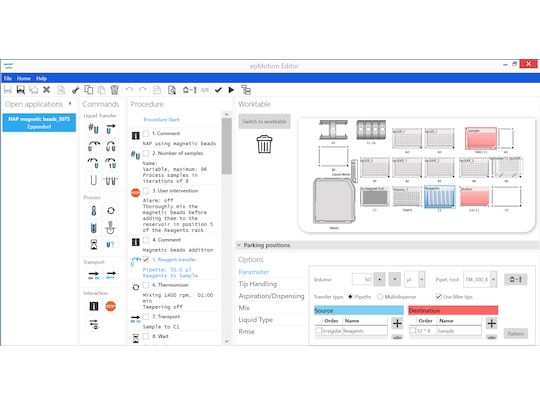Select the Temperature thermometer process command
The width and height of the screenshot is (540, 405).
[x=93, y=211]
